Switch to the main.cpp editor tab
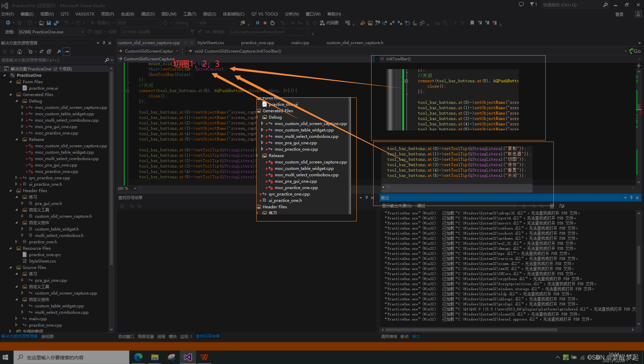 click(300, 43)
